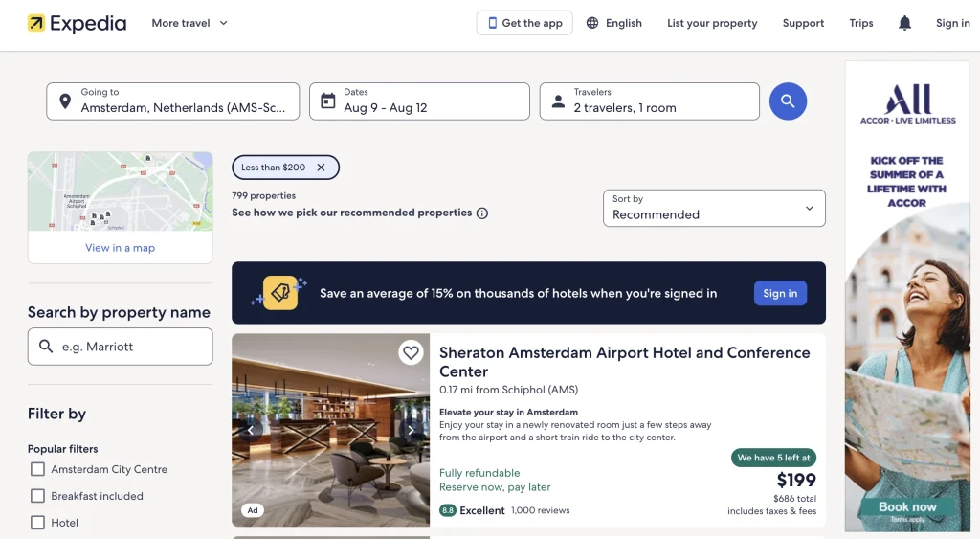Viewport: 980px width, 539px height.
Task: Click the price tag icon on banner
Action: point(280,293)
